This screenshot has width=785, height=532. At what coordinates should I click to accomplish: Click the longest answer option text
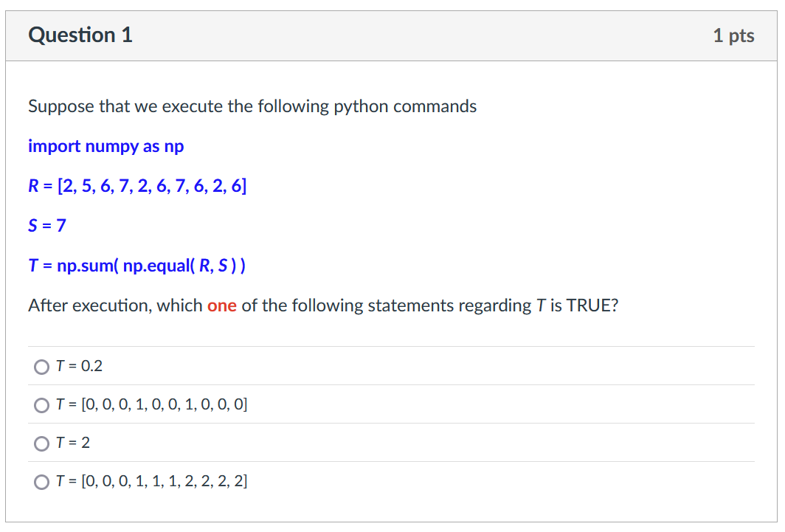coord(151,482)
